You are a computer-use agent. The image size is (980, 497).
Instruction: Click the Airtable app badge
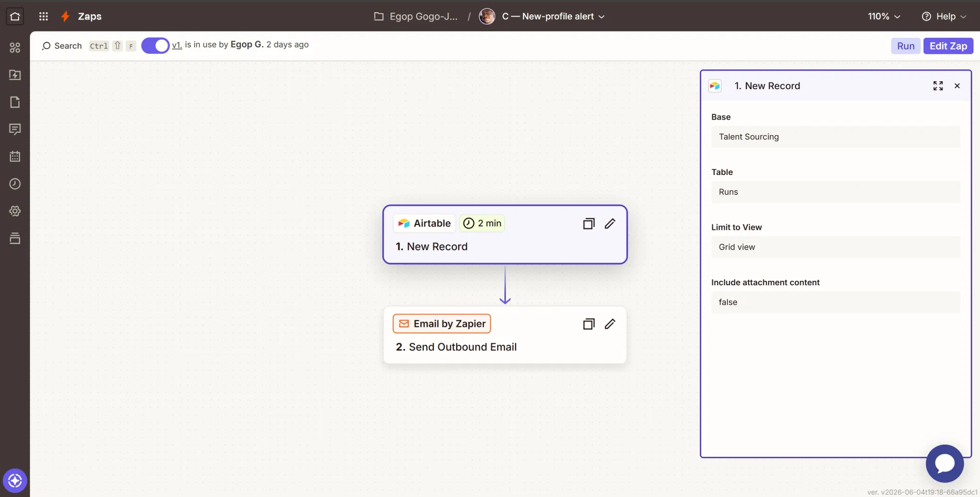coord(424,224)
